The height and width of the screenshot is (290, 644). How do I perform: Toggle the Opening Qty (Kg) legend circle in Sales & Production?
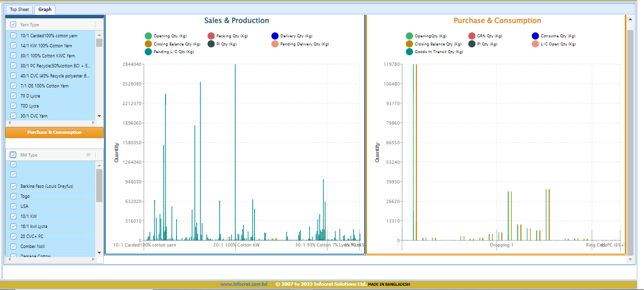coord(148,36)
